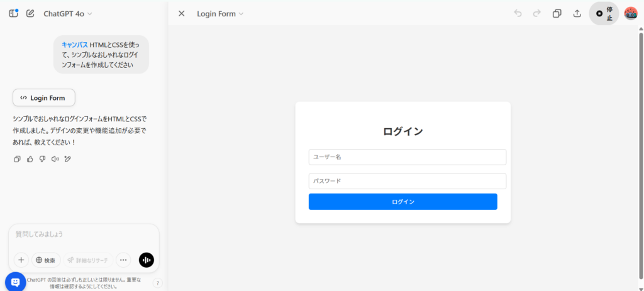Screen dimensions: 644x291
Task: Open the user profile avatar menu
Action: (x=631, y=14)
